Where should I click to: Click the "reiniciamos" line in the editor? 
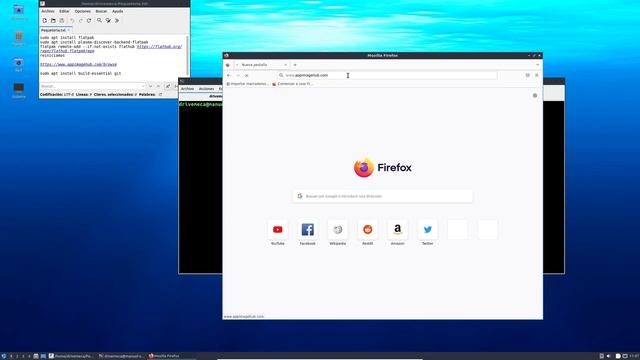tap(52, 56)
